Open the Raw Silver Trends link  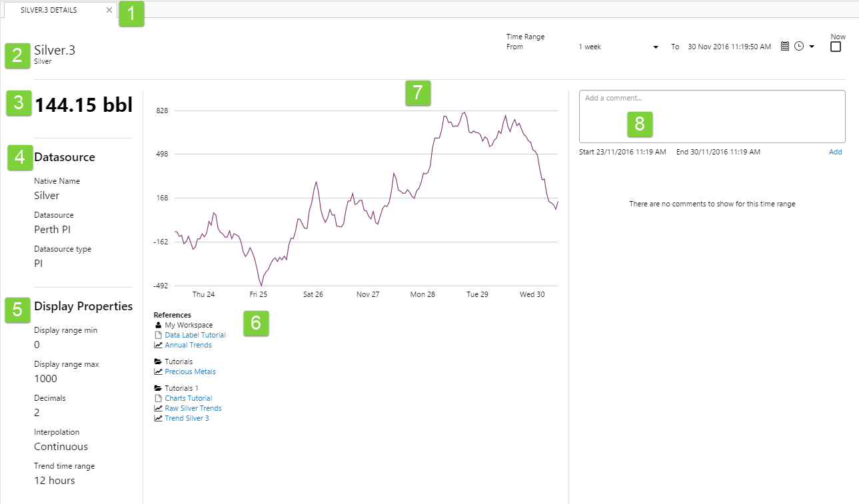(x=193, y=408)
